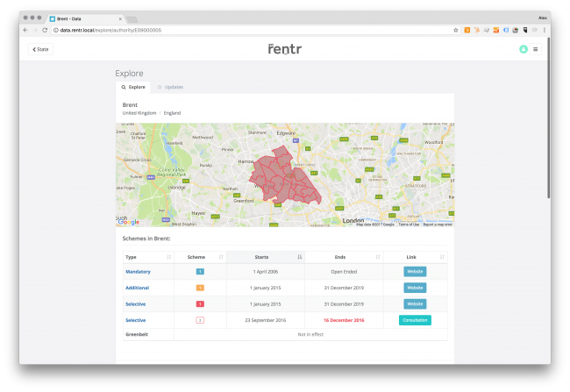
Task: Click the red Brent region on map
Action: (x=283, y=176)
